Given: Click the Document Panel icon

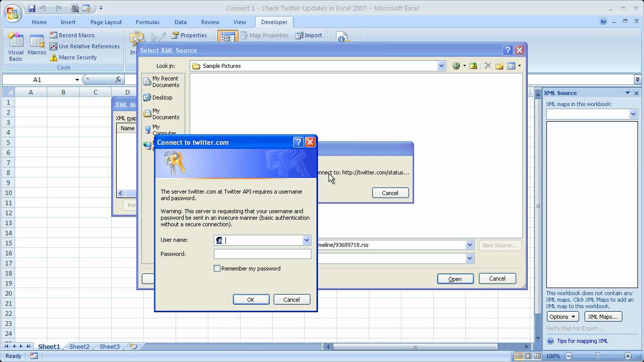Looking at the screenshot, I should pos(343,37).
